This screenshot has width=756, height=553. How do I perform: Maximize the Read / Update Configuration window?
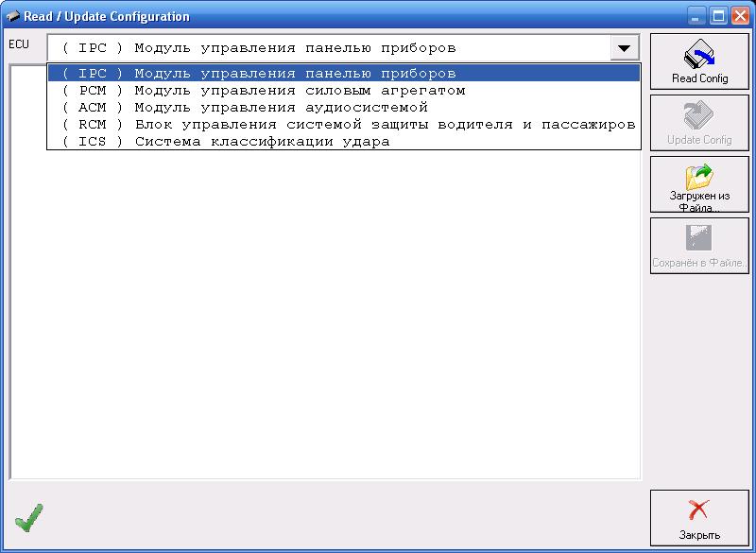tap(718, 16)
